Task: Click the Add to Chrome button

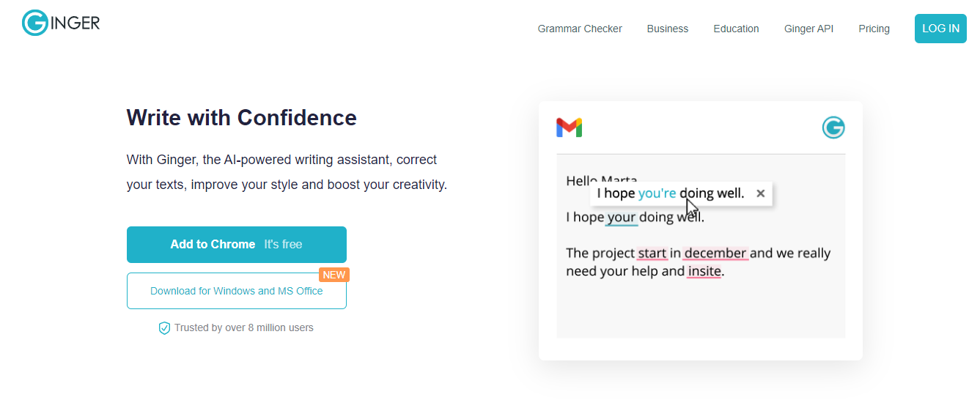Action: click(x=236, y=245)
